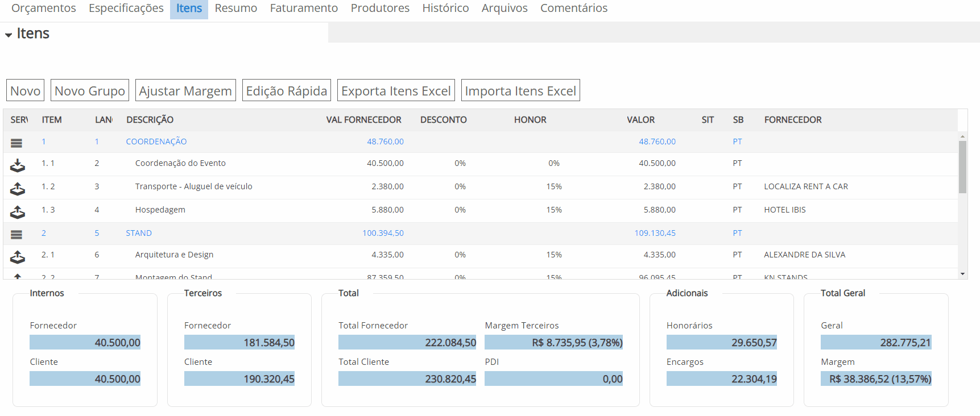Select the Transporte - Aluguel de veículo description

pos(193,186)
